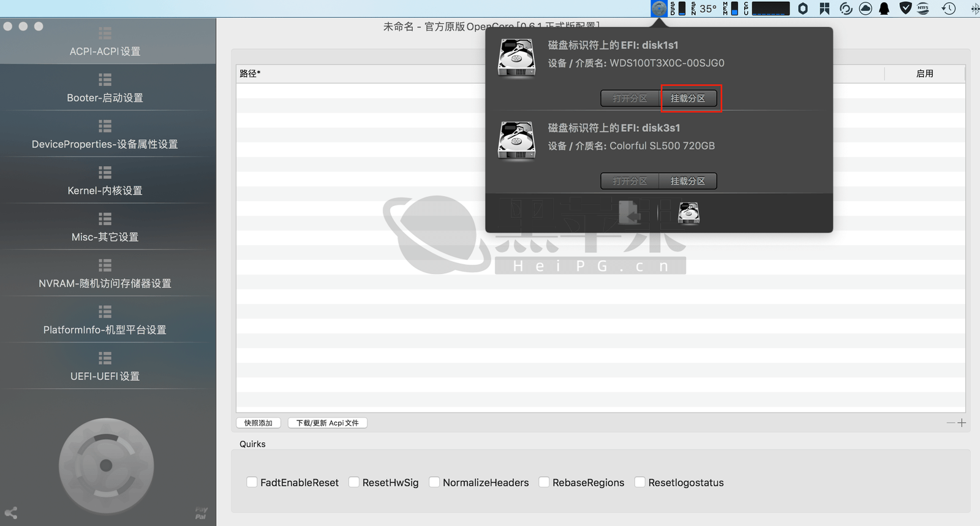Toggle the Resetlogostatus checkbox

640,482
